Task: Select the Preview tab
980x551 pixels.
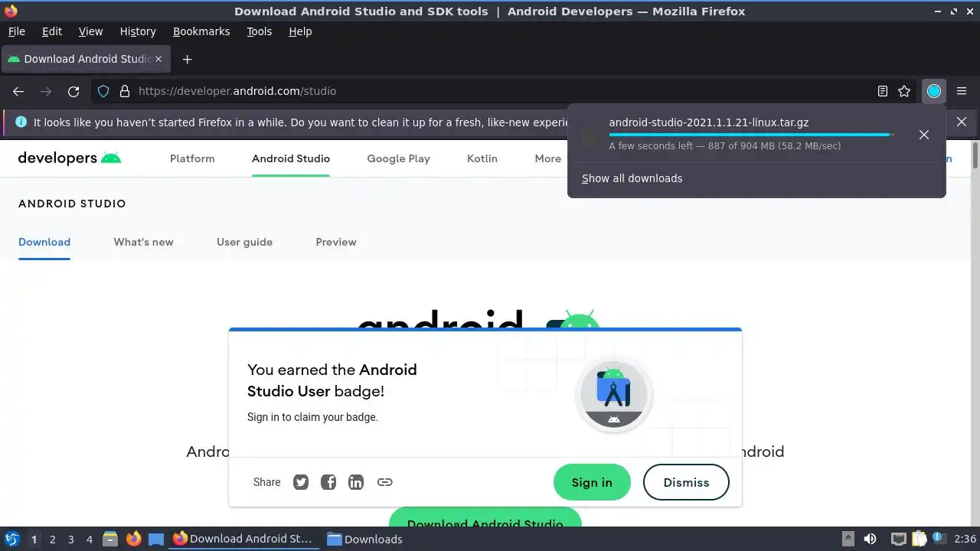Action: click(x=336, y=242)
